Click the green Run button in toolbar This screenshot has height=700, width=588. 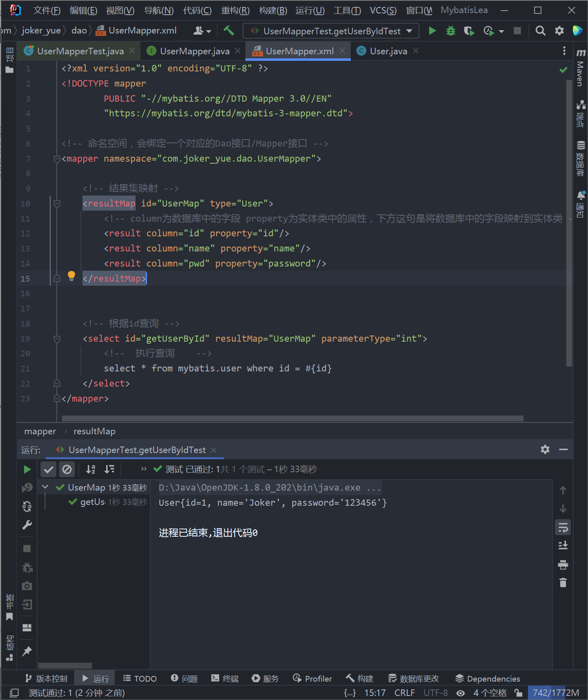click(432, 31)
